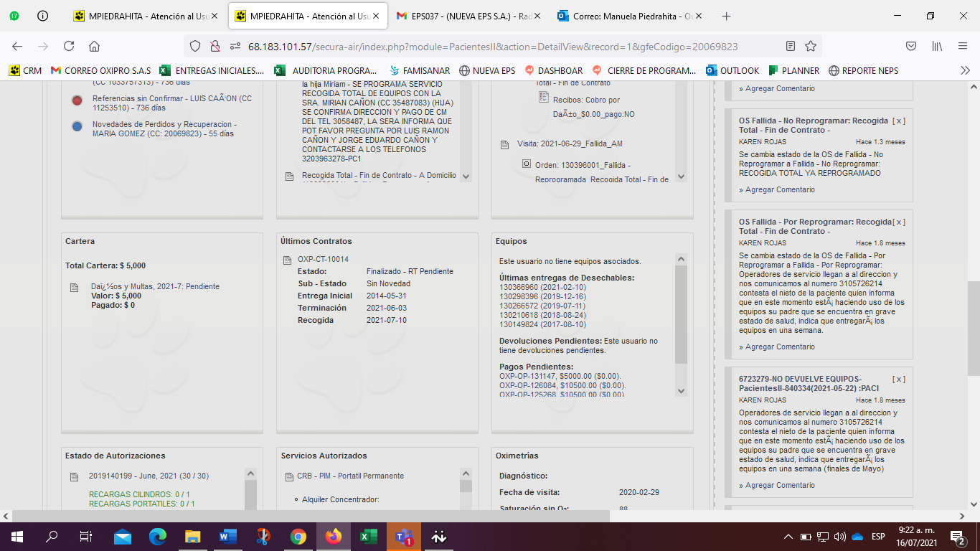Viewport: 980px width, 551px height.
Task: Toggle reader view icon in the address bar
Action: click(791, 46)
